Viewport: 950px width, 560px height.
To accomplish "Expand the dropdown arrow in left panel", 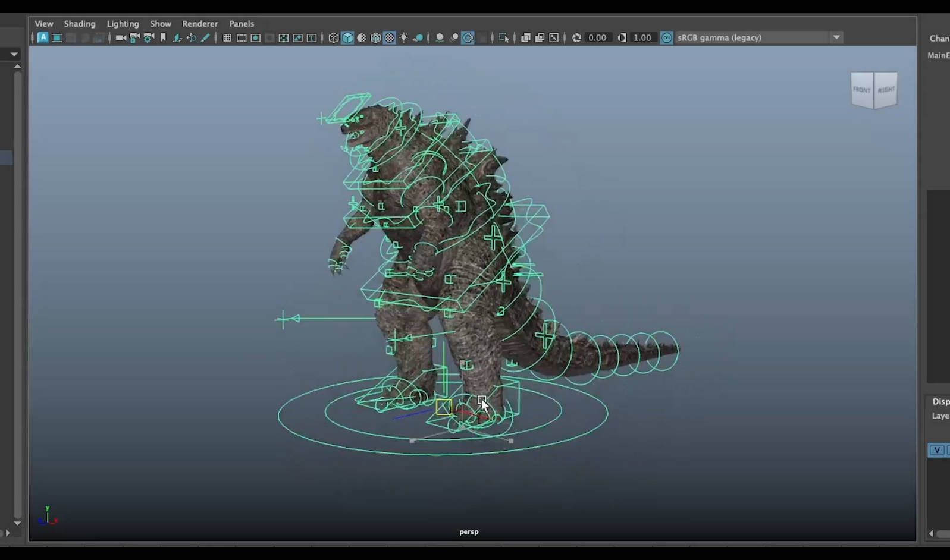I will (x=14, y=54).
